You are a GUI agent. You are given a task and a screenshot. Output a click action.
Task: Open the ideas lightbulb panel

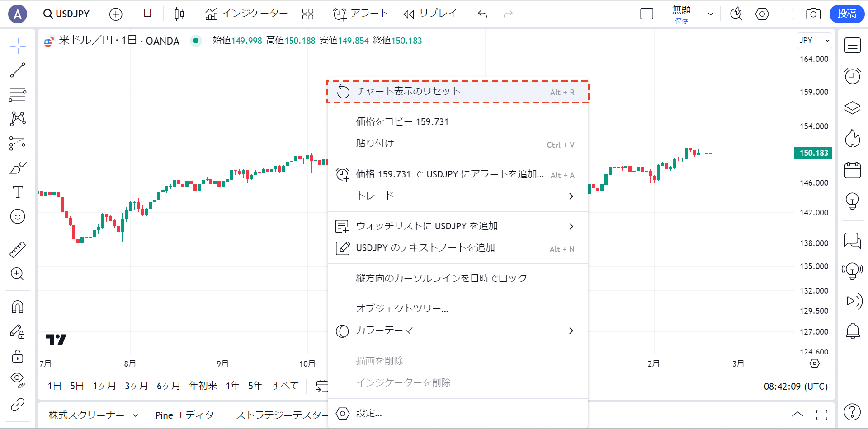point(853,201)
